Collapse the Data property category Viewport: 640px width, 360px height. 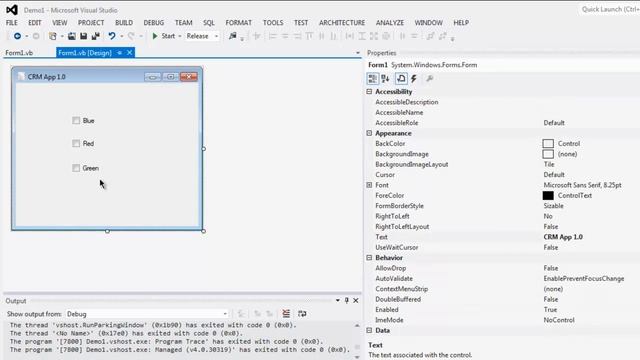pos(369,330)
